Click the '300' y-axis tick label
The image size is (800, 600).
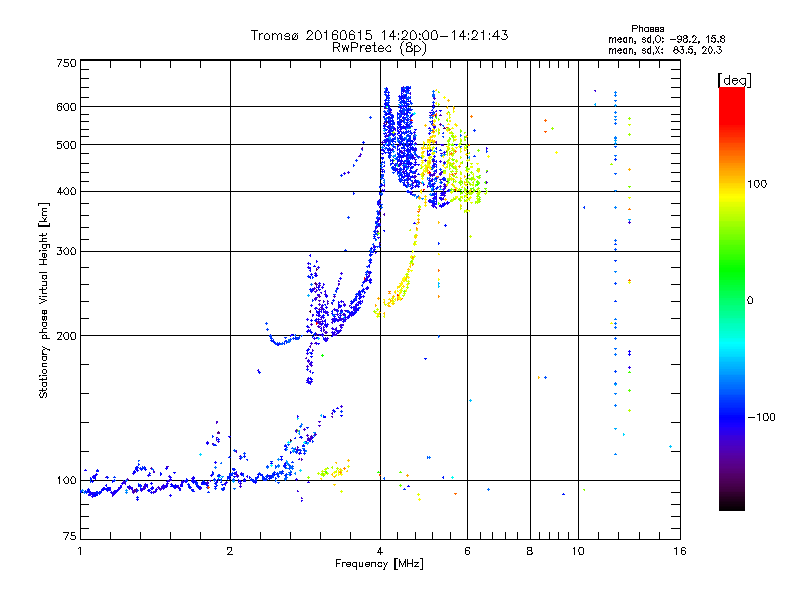point(66,252)
